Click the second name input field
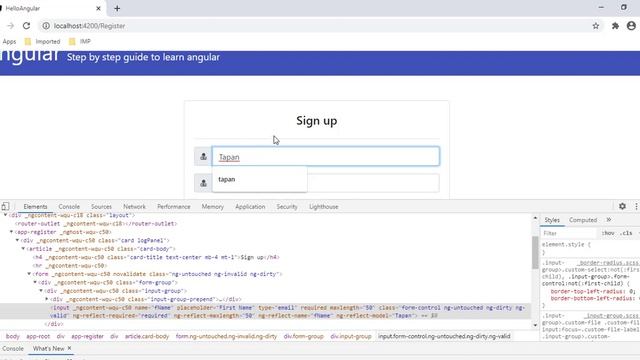 [x=373, y=183]
